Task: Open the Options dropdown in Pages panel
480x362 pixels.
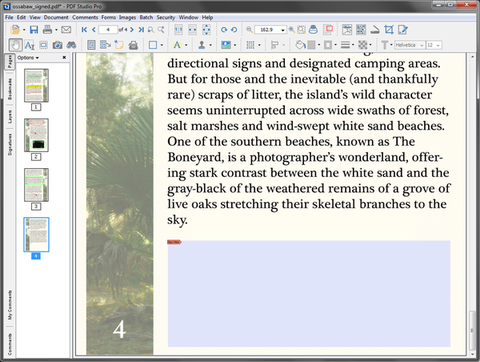Action: click(x=28, y=58)
